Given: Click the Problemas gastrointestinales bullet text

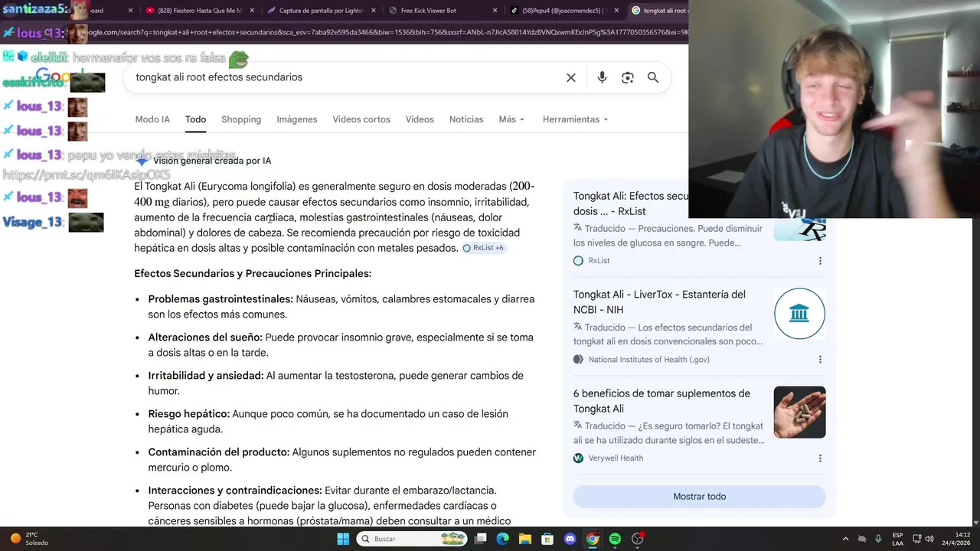Looking at the screenshot, I should pos(341,307).
